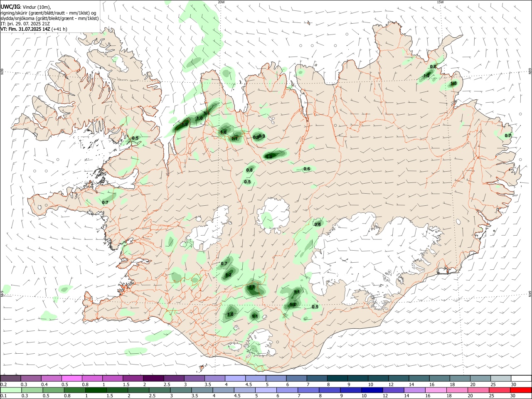This screenshot has height=399, width=532.
Task: Click the 'slydda/snjókoma' legend description line
Action: click(x=49, y=18)
